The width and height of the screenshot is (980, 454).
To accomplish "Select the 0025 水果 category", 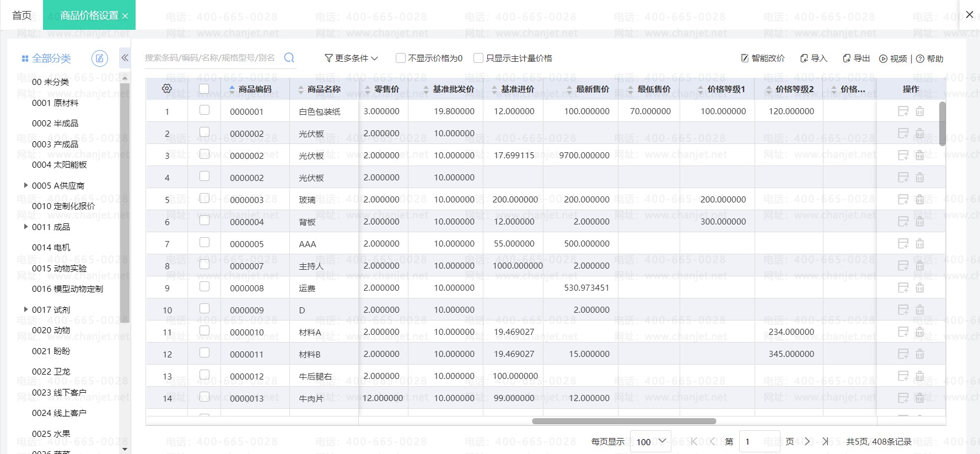I will pyautogui.click(x=51, y=434).
